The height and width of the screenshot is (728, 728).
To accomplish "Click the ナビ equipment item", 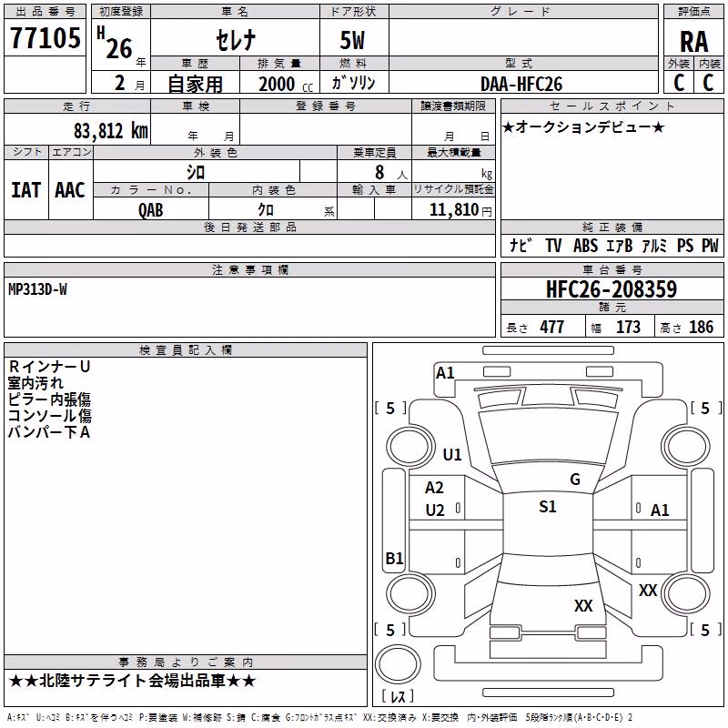I will [x=520, y=245].
